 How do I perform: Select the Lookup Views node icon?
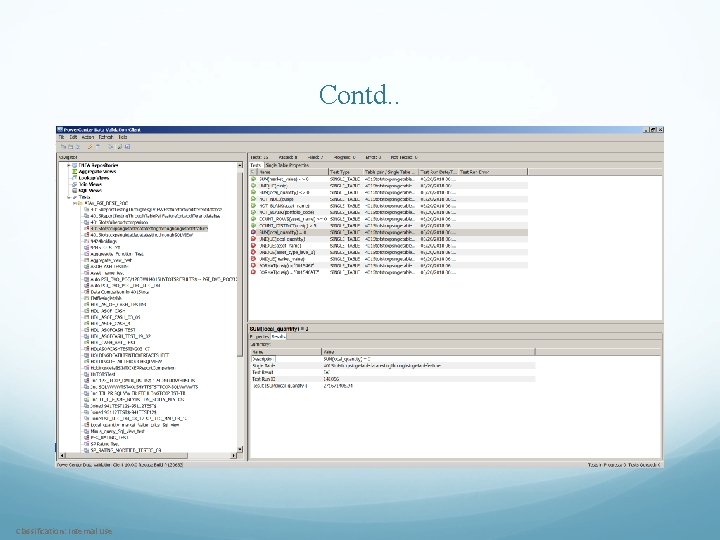pyautogui.click(x=74, y=178)
